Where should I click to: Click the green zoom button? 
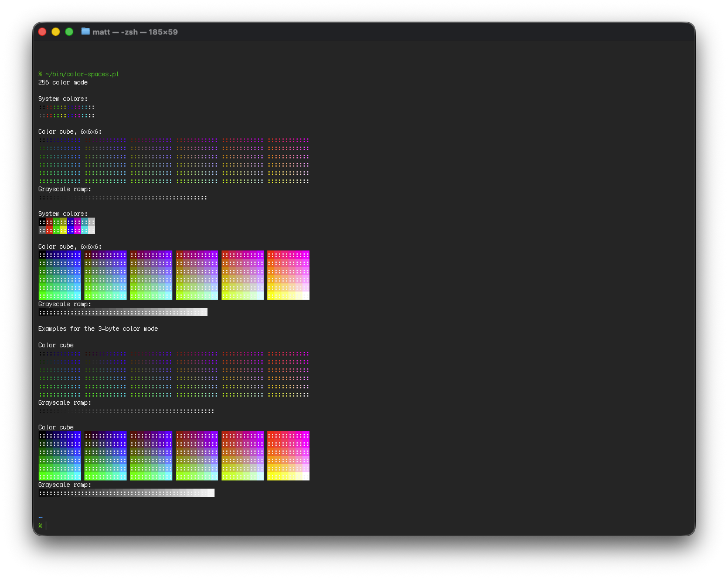(x=69, y=32)
